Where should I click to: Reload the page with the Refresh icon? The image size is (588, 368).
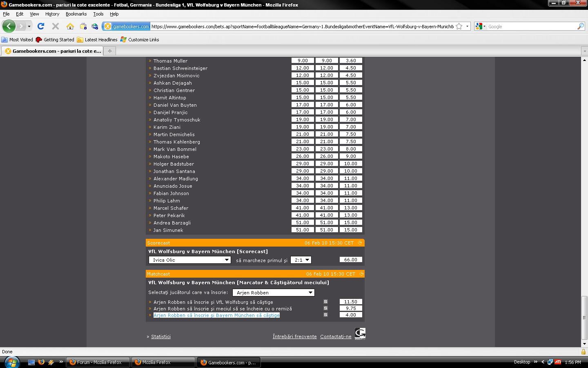click(x=41, y=26)
